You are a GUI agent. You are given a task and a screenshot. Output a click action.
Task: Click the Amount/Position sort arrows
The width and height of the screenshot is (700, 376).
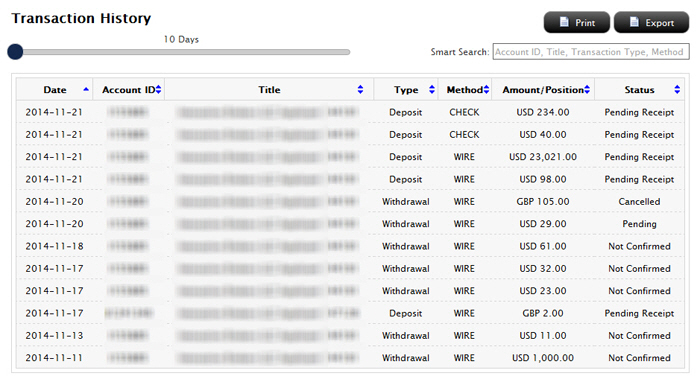point(587,89)
